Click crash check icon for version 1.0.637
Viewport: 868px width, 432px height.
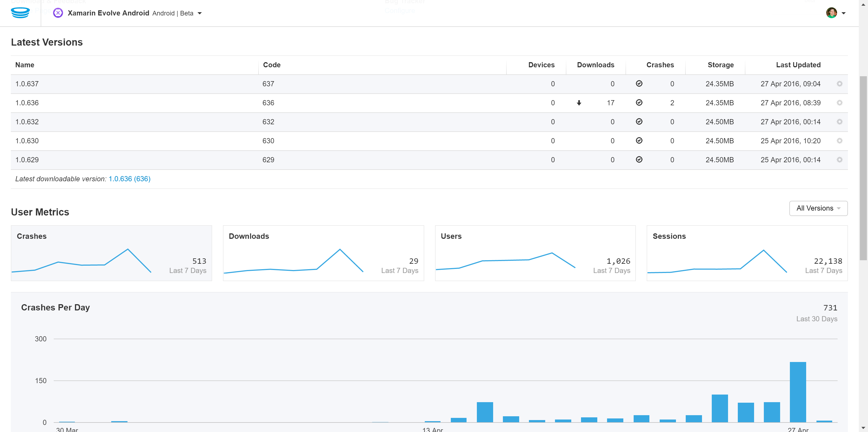coord(639,84)
